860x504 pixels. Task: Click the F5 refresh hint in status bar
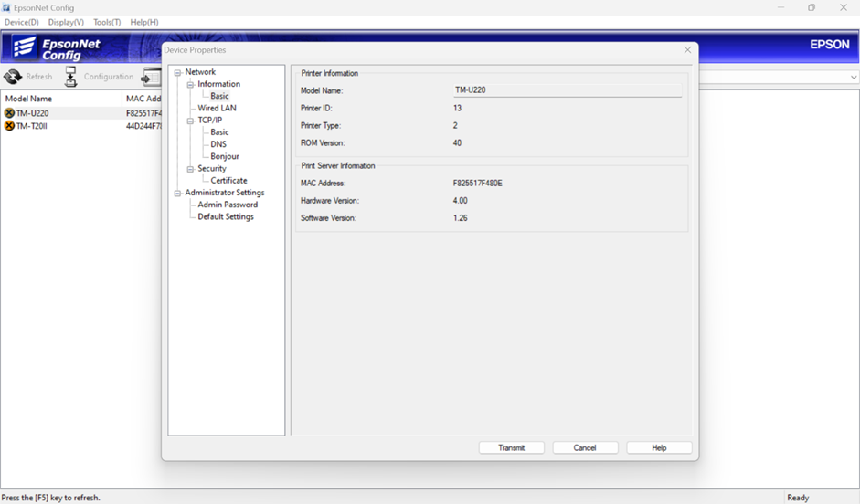[51, 498]
